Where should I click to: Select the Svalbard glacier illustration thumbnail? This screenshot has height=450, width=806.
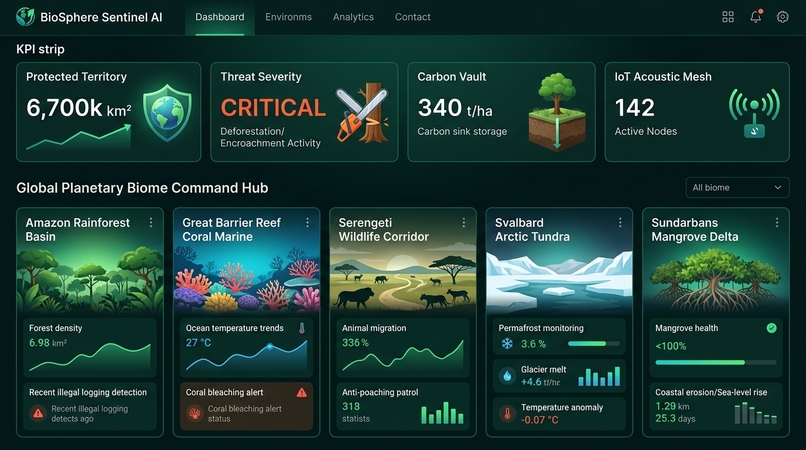(559, 280)
